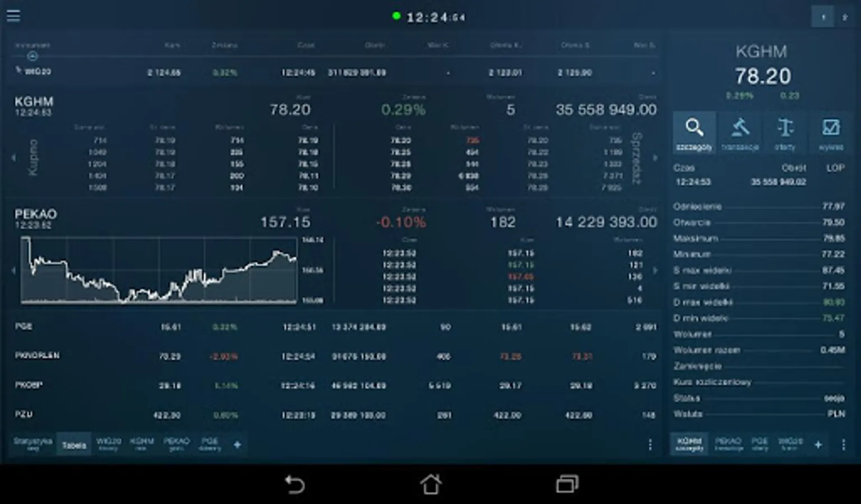Screen dimensions: 861x504
Task: Add a new tab in the left tab bar
Action: click(x=237, y=445)
